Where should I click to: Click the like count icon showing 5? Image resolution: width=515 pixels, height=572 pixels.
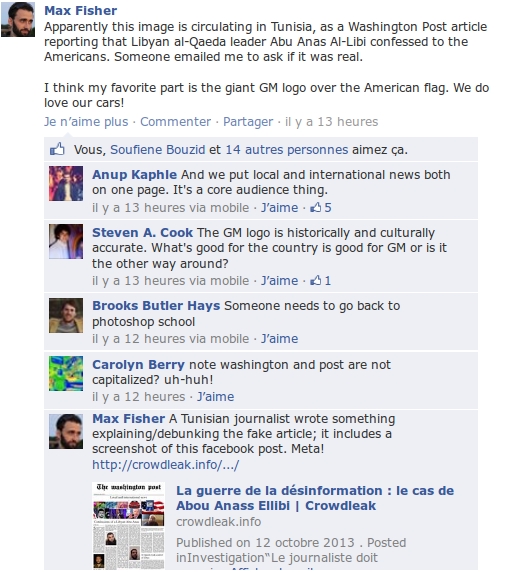click(321, 208)
